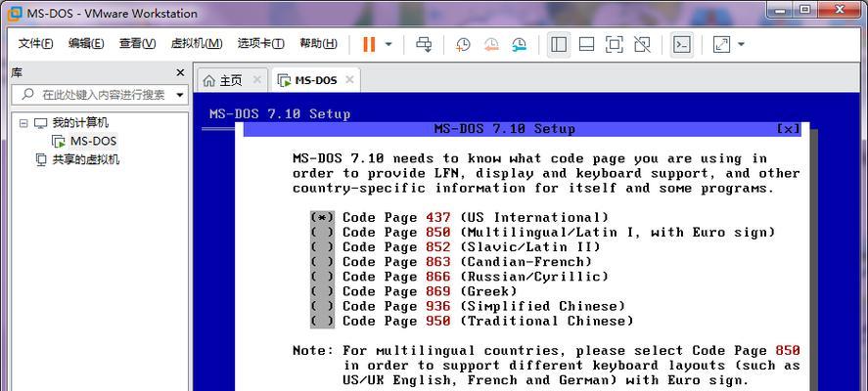Select 我的计算机 in the library tree
The image size is (868, 391).
point(80,123)
